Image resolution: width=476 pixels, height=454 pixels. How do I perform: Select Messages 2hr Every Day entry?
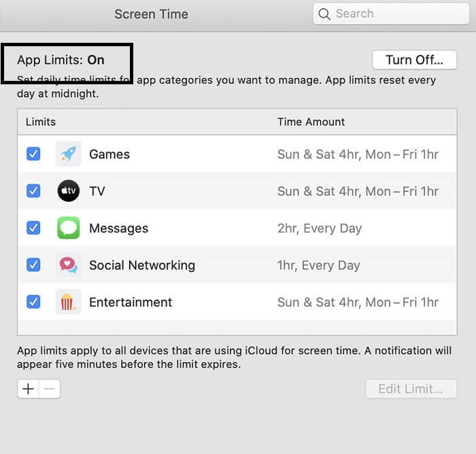click(x=320, y=228)
